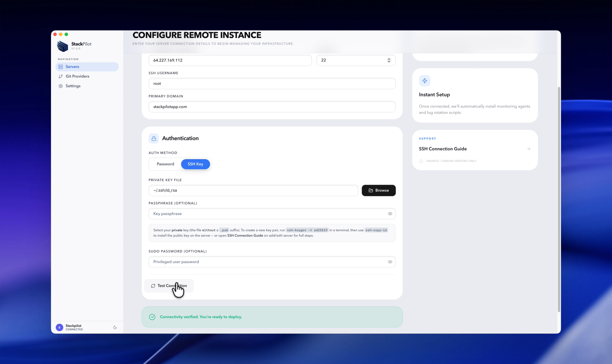Toggle dark mode moon icon
This screenshot has height=364, width=612.
point(115,327)
